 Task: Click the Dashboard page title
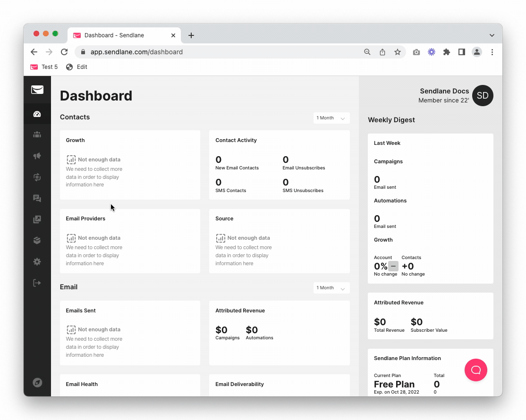[x=96, y=96]
